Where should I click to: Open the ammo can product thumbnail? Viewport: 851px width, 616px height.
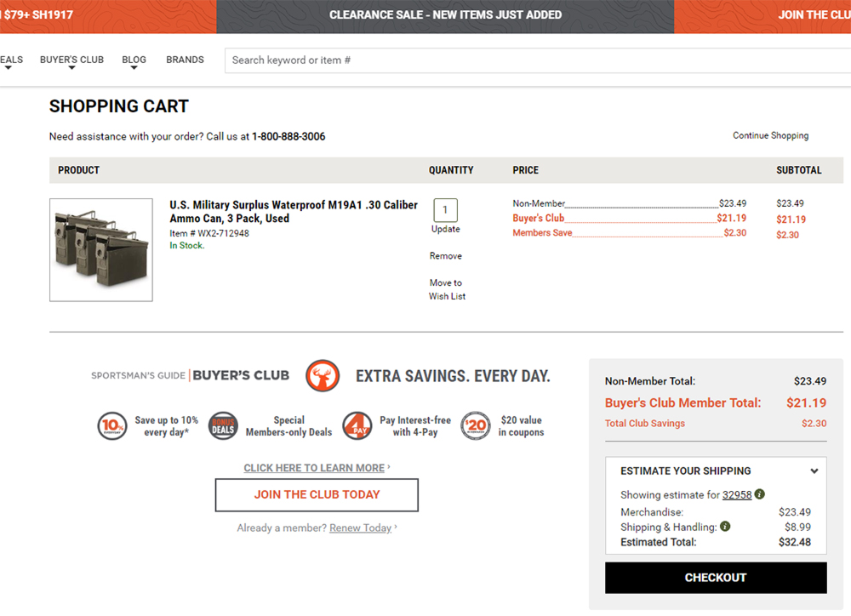tap(101, 250)
